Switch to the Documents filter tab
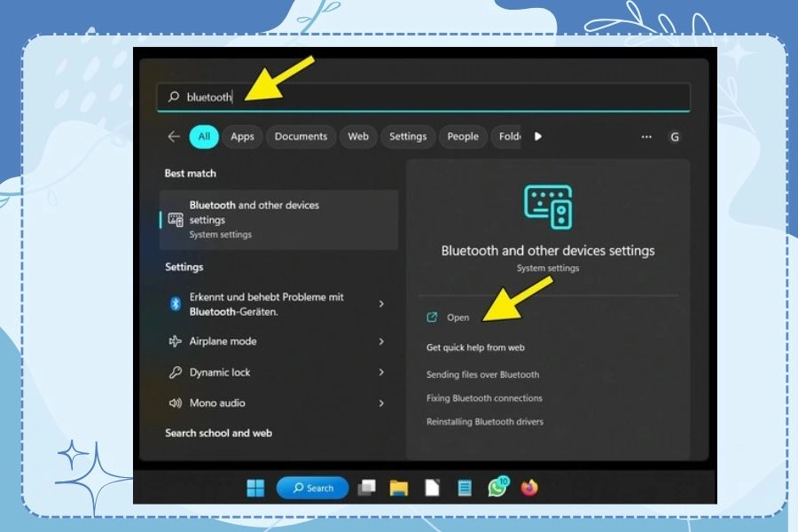 pos(301,137)
